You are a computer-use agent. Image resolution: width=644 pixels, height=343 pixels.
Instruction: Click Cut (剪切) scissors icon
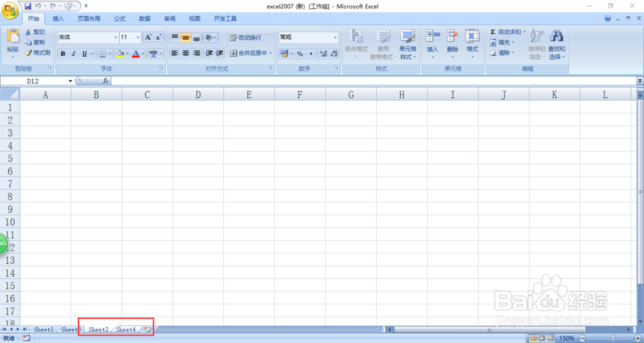(28, 32)
